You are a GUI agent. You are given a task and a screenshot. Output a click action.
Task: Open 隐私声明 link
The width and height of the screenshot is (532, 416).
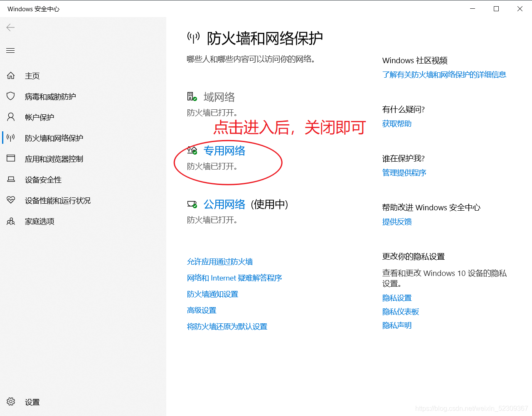coord(397,325)
